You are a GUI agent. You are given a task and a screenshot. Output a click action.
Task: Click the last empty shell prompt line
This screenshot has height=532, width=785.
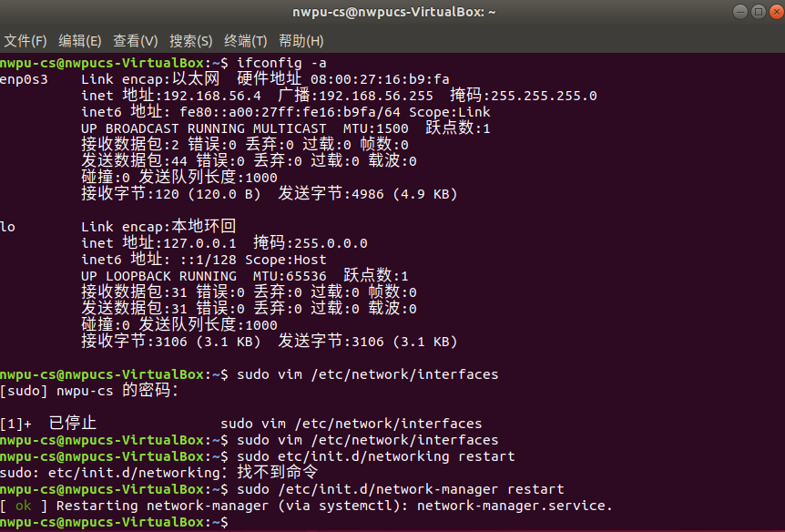point(114,522)
